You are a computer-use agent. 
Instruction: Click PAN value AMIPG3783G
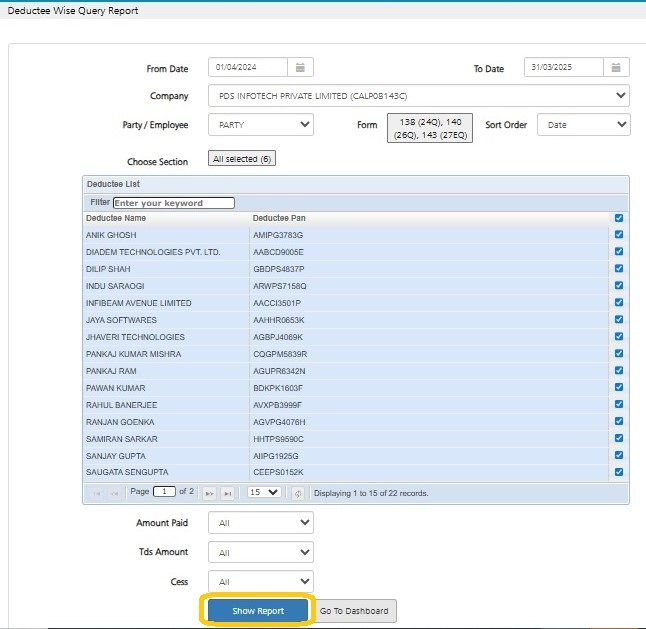tap(278, 235)
